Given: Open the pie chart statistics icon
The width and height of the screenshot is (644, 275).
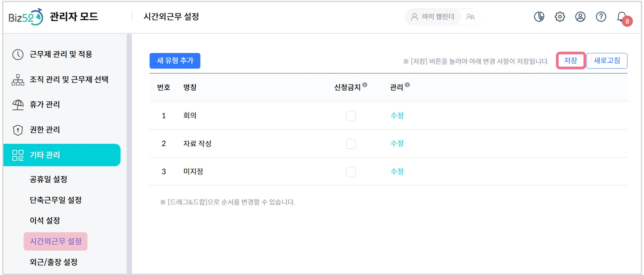Looking at the screenshot, I should (539, 17).
